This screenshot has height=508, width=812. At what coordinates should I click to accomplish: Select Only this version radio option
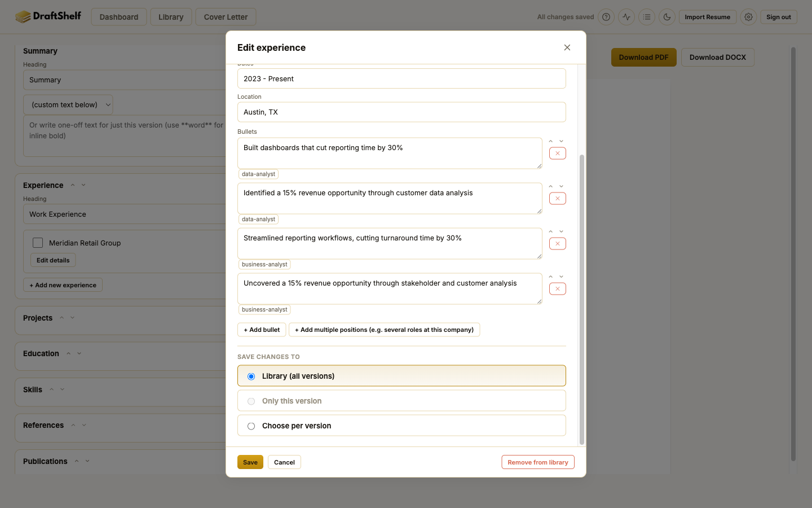pyautogui.click(x=401, y=401)
